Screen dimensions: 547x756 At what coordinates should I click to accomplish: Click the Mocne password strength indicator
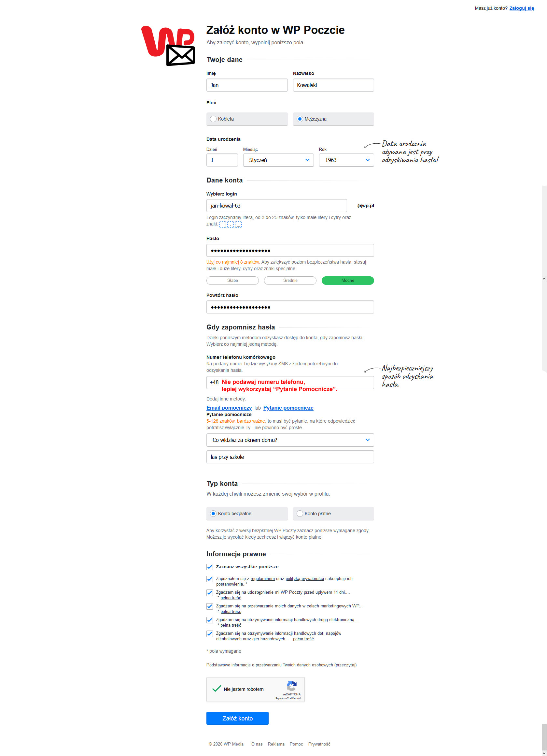pos(348,280)
